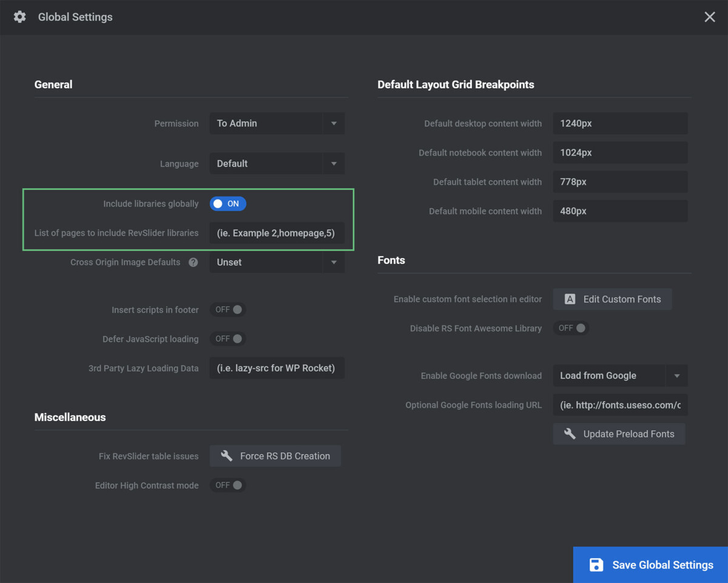The height and width of the screenshot is (583, 728).
Task: Click the Edit Custom Fonts button
Action: tap(612, 299)
